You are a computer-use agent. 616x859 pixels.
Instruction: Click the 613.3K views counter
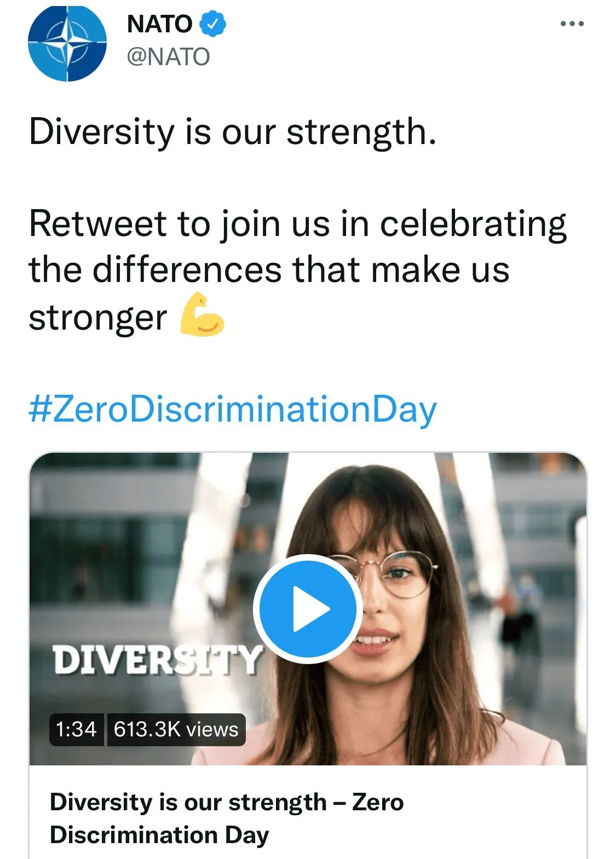tap(176, 729)
